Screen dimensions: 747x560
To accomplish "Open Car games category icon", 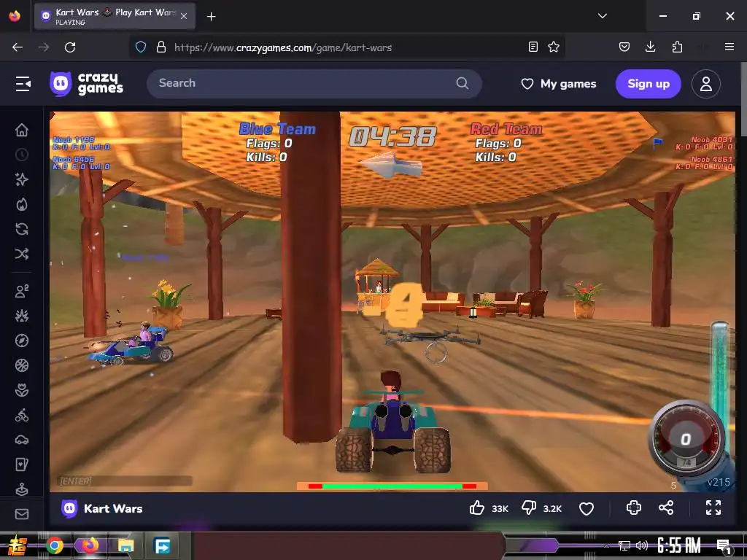I will [21, 440].
